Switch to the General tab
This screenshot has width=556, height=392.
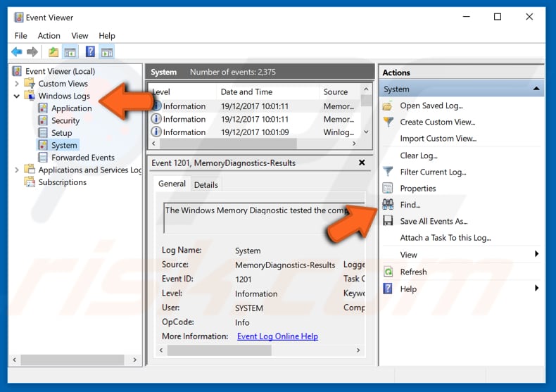pyautogui.click(x=172, y=184)
